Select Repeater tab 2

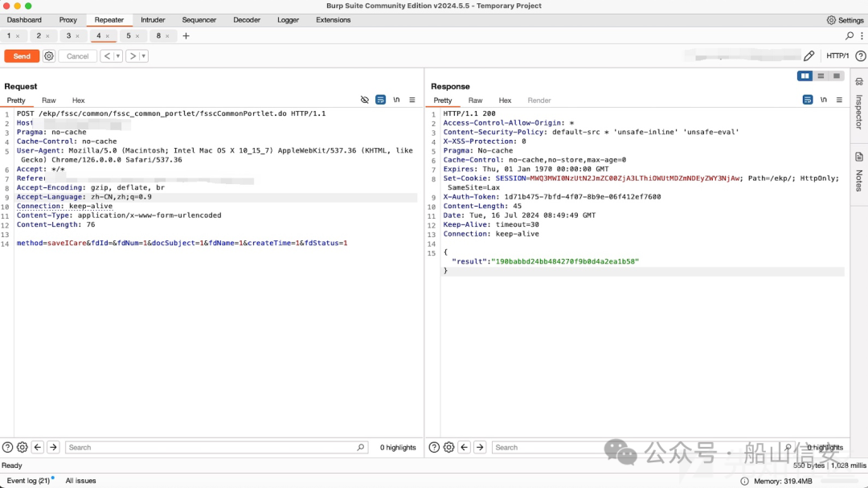[x=39, y=36]
